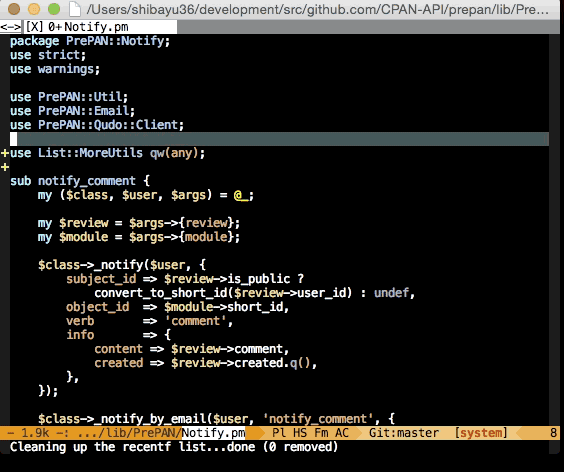The width and height of the screenshot is (564, 472).
Task: Click the 'info' hash key
Action: click(80, 335)
